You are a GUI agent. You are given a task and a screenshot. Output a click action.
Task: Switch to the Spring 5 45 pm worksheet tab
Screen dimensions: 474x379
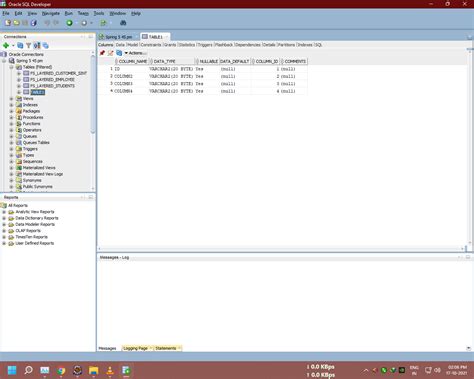[119, 37]
